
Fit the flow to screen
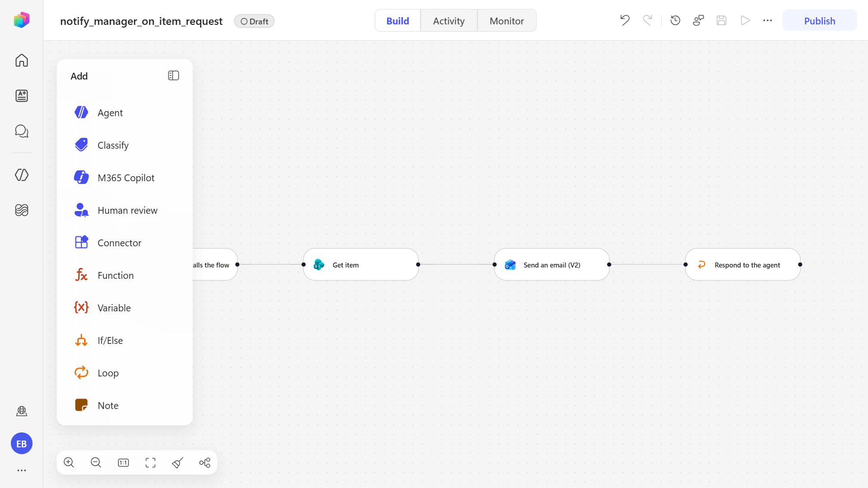(x=151, y=463)
